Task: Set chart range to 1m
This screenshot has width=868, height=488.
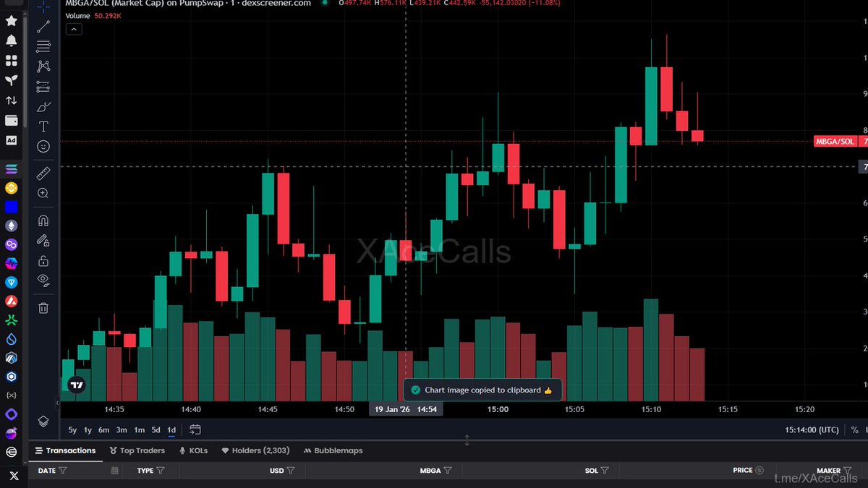Action: (x=140, y=429)
